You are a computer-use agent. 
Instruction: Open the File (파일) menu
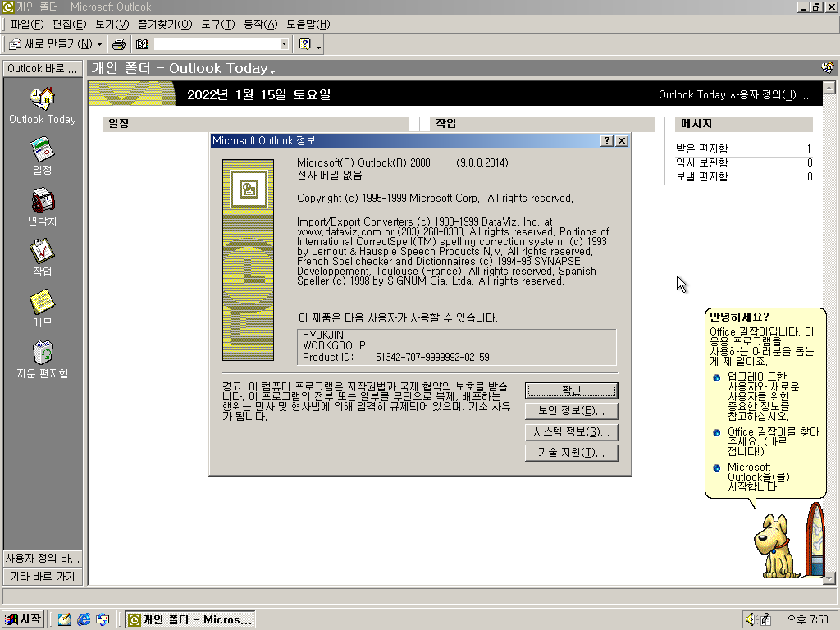click(27, 24)
